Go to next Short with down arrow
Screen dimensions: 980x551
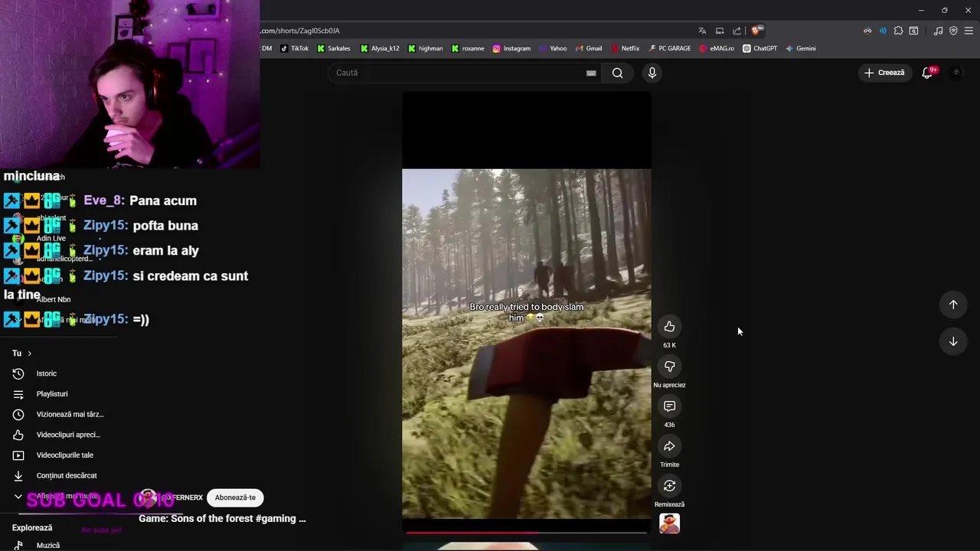click(953, 341)
